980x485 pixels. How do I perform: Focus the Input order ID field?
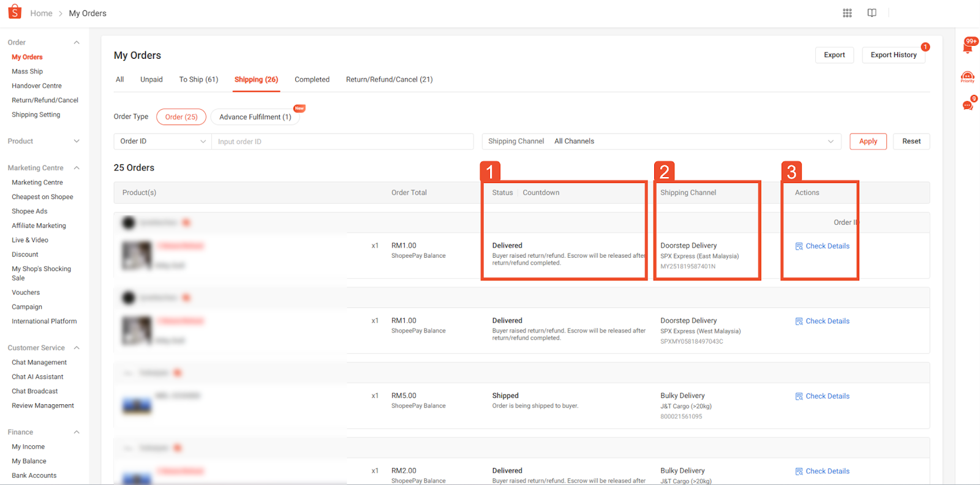[x=342, y=141]
